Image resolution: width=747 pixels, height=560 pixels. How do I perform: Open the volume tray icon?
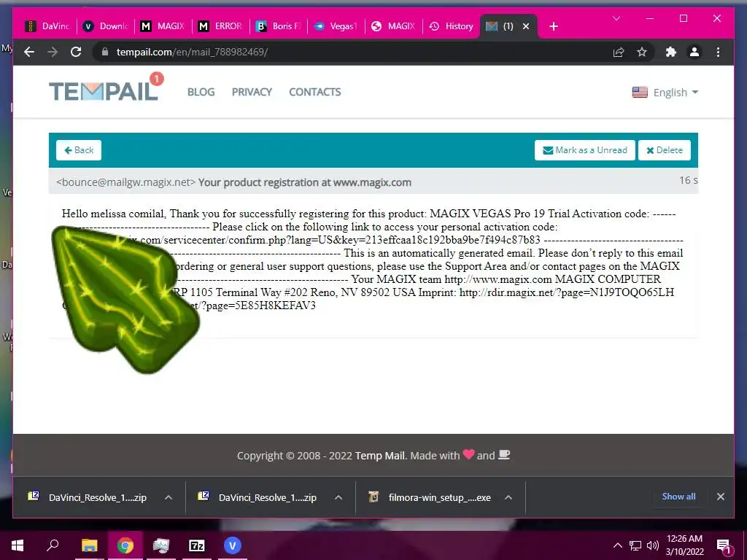(653, 545)
